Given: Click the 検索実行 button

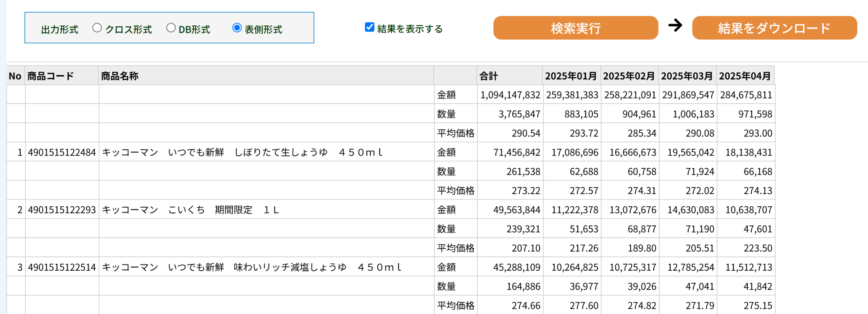Looking at the screenshot, I should [575, 28].
